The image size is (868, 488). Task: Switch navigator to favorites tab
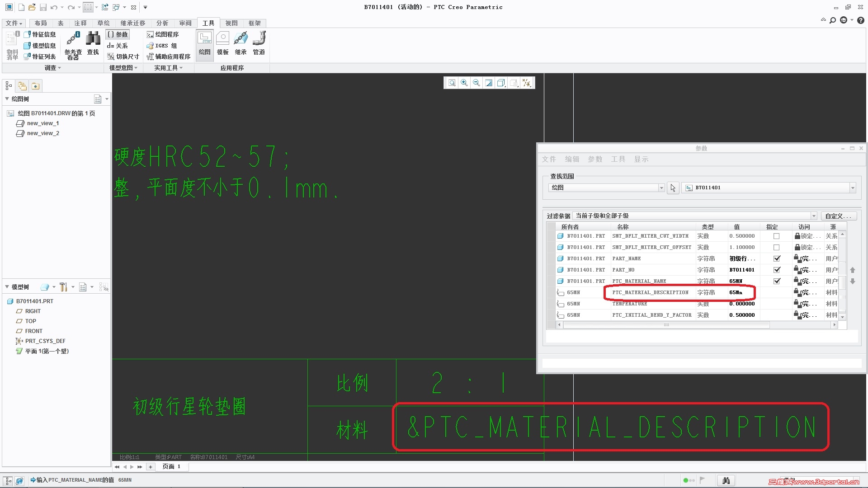coord(35,85)
